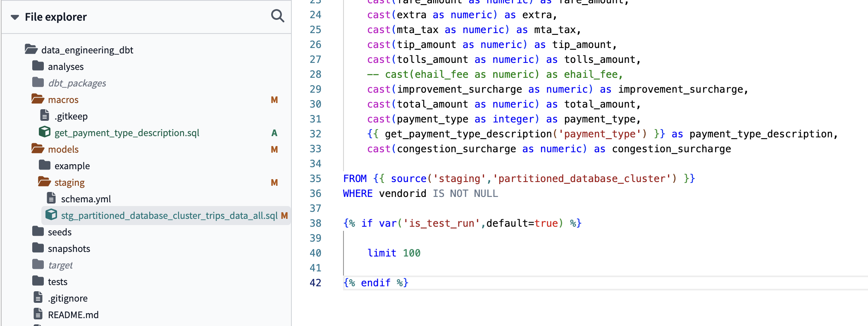
Task: Open the README.md file
Action: [73, 315]
